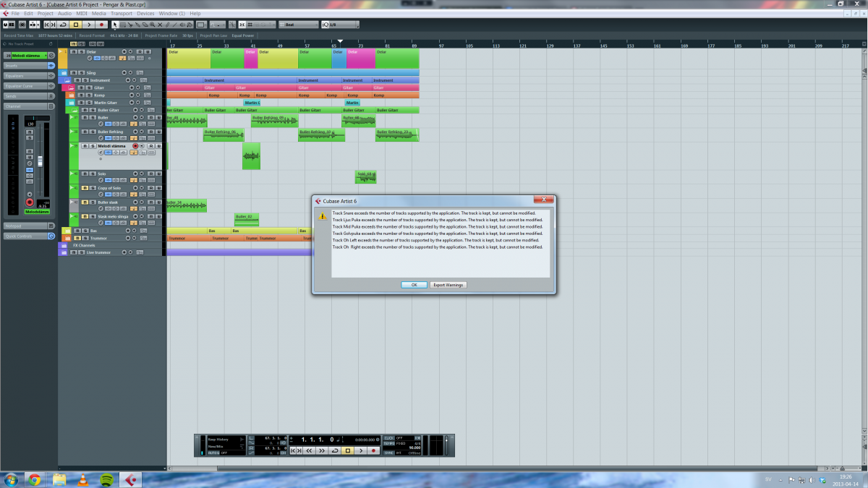The image size is (868, 488).
Task: Open the File menu
Action: (x=15, y=14)
